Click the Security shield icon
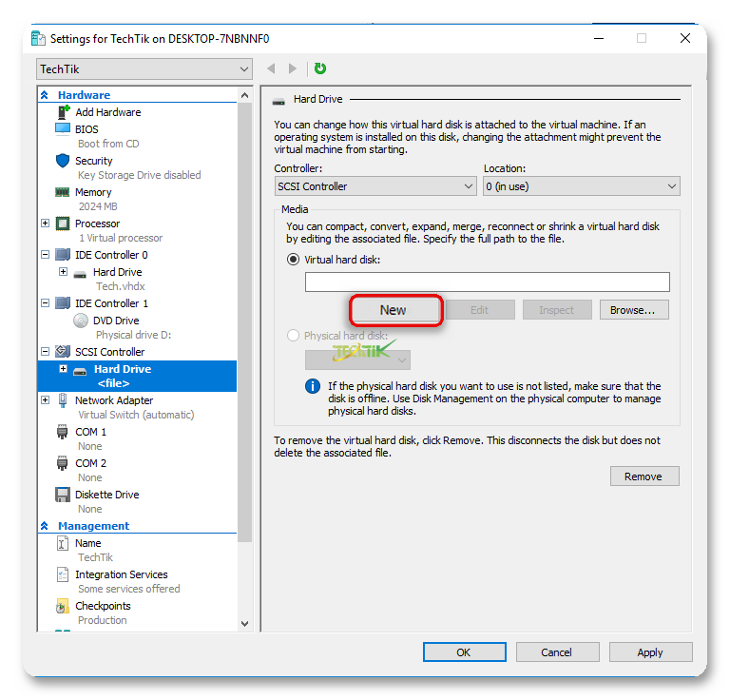This screenshot has width=730, height=700. tap(63, 161)
